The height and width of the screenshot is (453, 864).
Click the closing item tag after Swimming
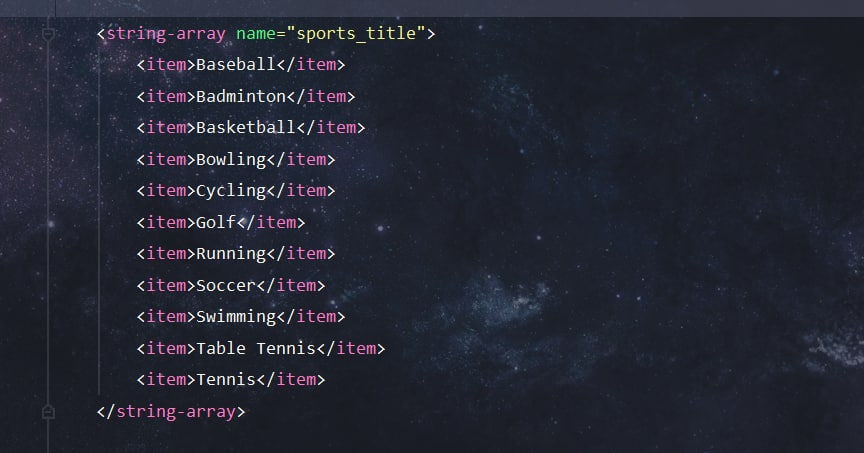[x=311, y=317]
